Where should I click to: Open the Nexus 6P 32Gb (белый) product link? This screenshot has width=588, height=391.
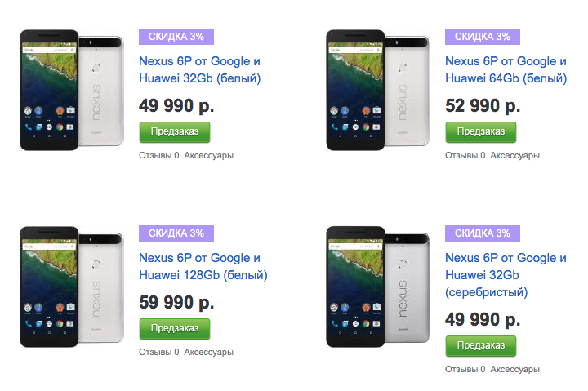[200, 69]
